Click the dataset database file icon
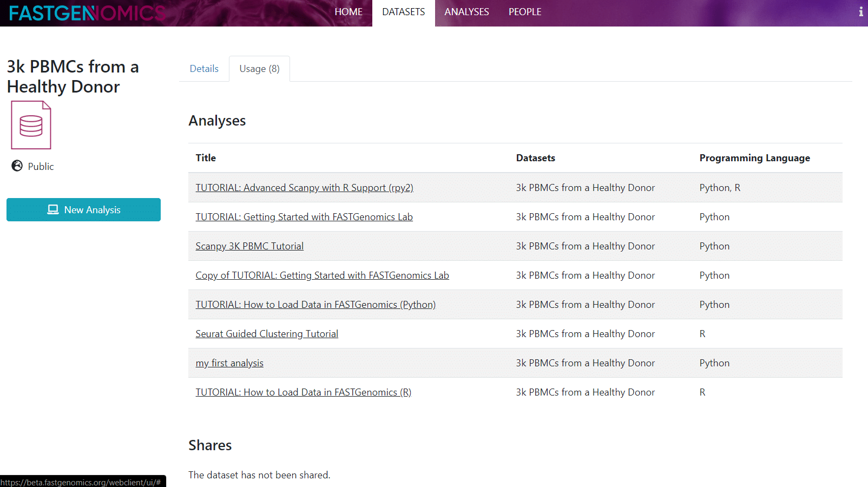Screen dimensions: 868x487 click(x=31, y=125)
